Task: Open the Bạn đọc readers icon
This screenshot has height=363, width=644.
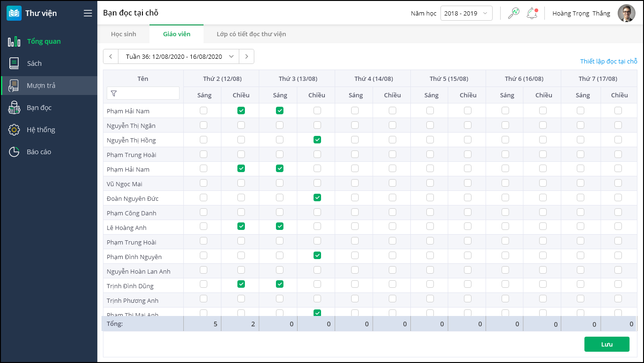Action: (14, 108)
